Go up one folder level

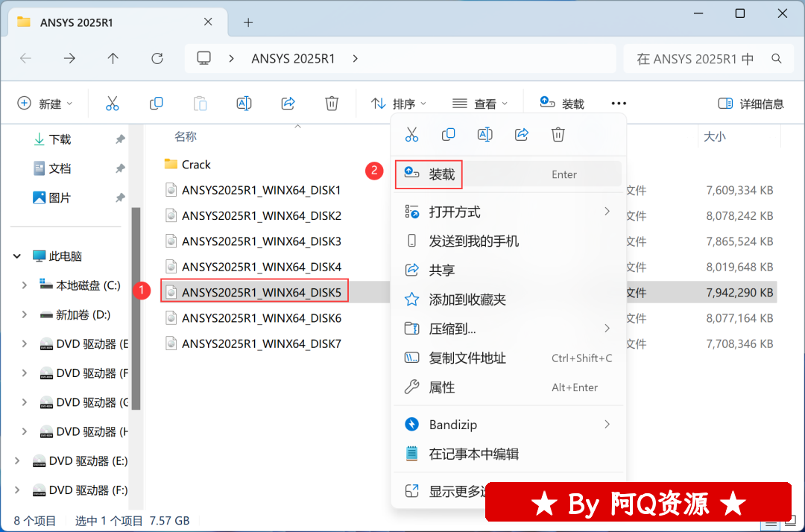pos(113,58)
